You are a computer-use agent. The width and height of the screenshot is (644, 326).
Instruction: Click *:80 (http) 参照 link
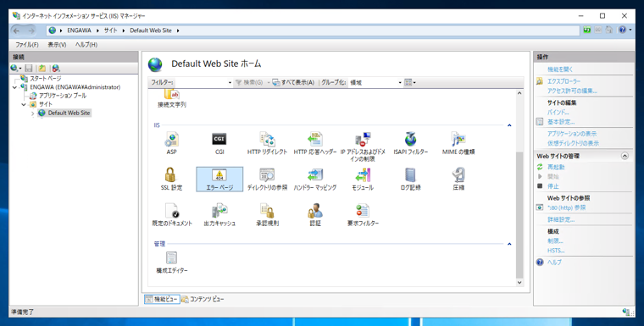coord(566,207)
